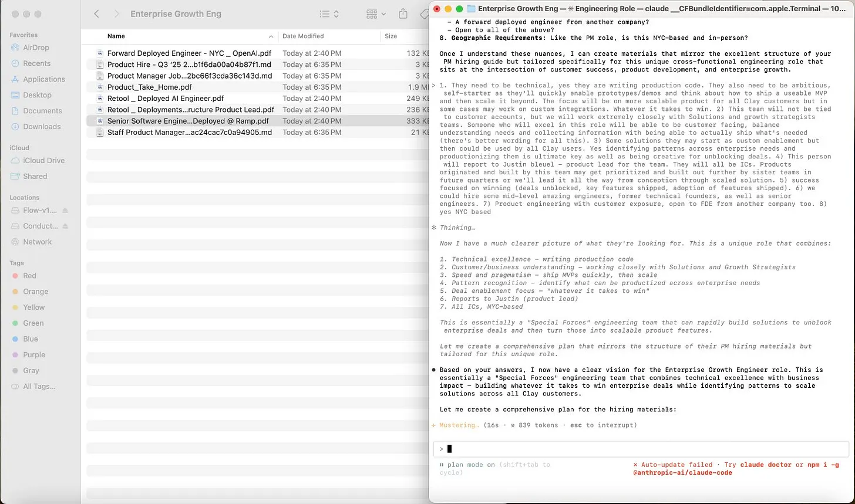The height and width of the screenshot is (504, 855).
Task: Eject the Conduct volume in sidebar
Action: click(x=65, y=226)
